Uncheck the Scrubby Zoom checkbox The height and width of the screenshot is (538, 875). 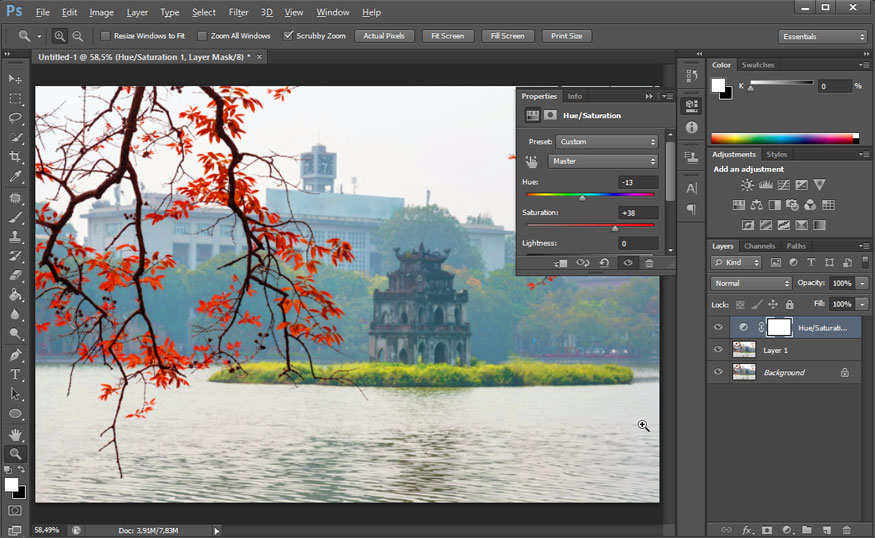(x=289, y=36)
